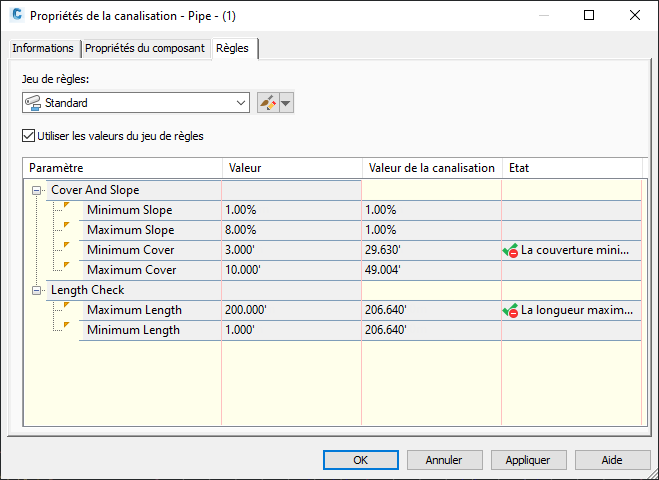Image resolution: width=659 pixels, height=480 pixels.
Task: Click the Valeur column header
Action: [x=290, y=168]
